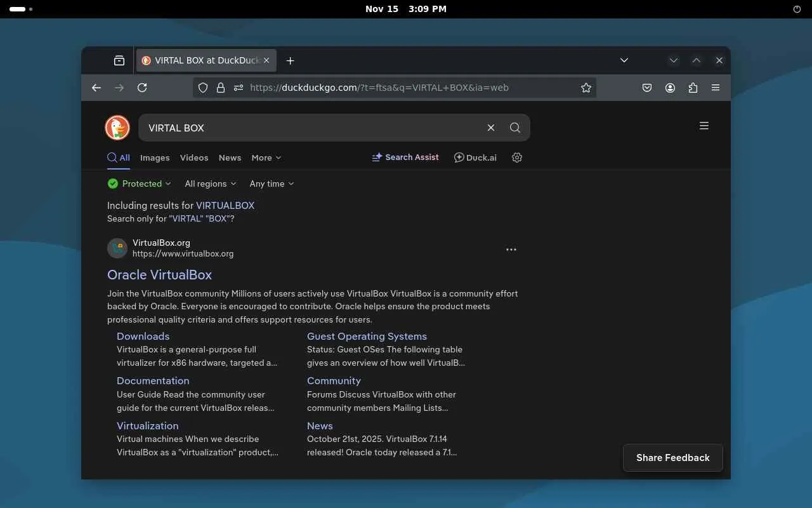Open the Pocket save icon
This screenshot has height=508, width=812.
coord(647,88)
